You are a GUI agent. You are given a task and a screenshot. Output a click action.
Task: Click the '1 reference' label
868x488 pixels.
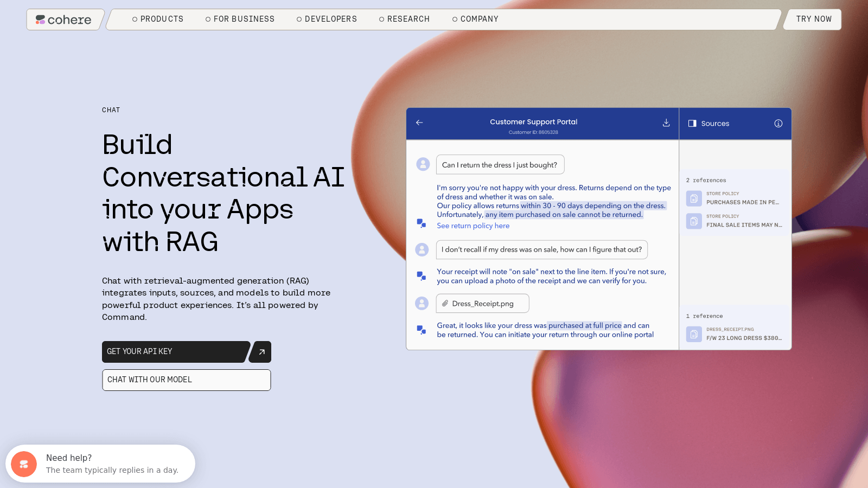704,316
